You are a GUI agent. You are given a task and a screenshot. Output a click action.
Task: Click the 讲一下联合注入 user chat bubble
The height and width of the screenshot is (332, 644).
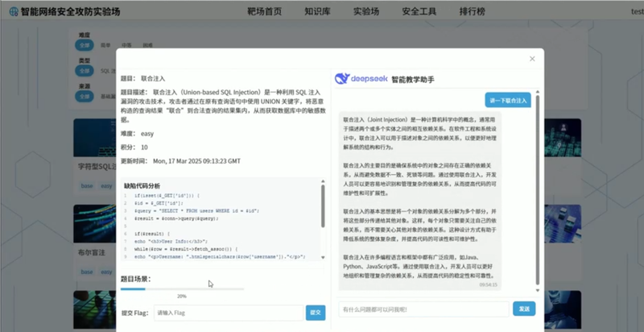[508, 100]
